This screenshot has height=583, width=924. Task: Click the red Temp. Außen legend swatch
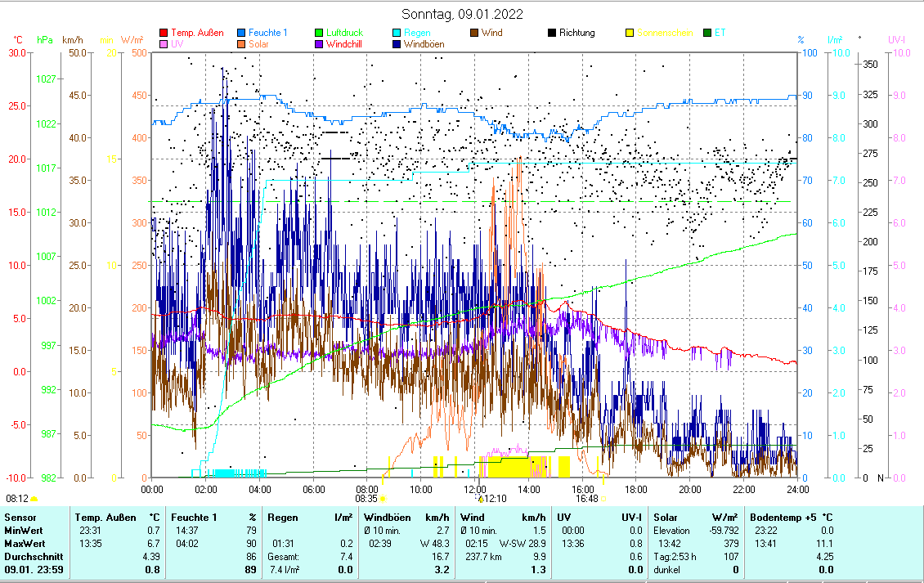pyautogui.click(x=164, y=33)
